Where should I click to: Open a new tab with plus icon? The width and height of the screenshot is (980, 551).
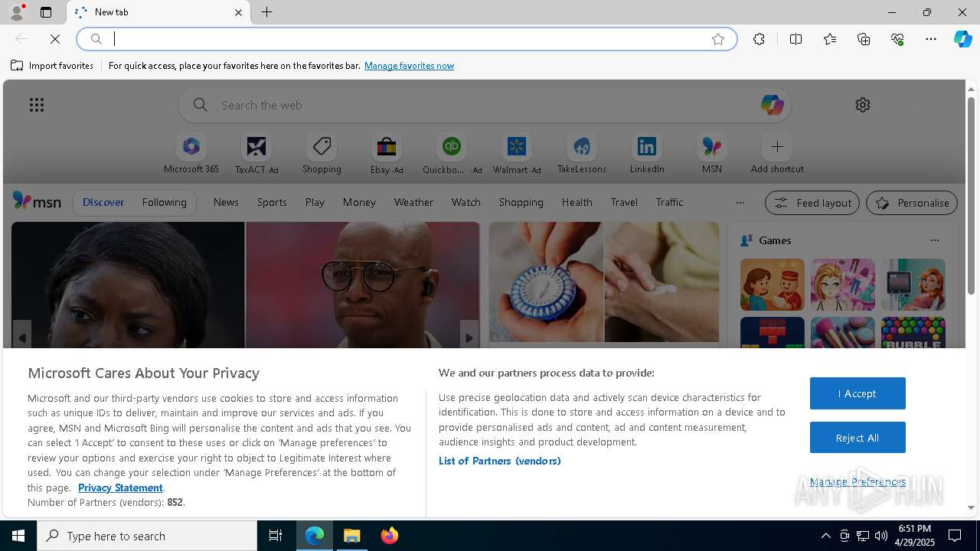[x=267, y=12]
